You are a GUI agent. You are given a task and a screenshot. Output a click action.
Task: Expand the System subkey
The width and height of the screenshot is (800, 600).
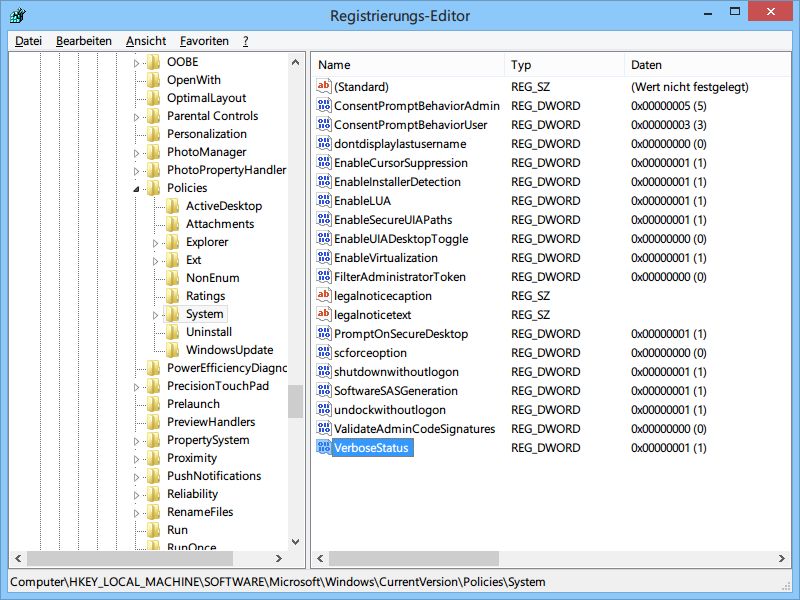pyautogui.click(x=156, y=315)
